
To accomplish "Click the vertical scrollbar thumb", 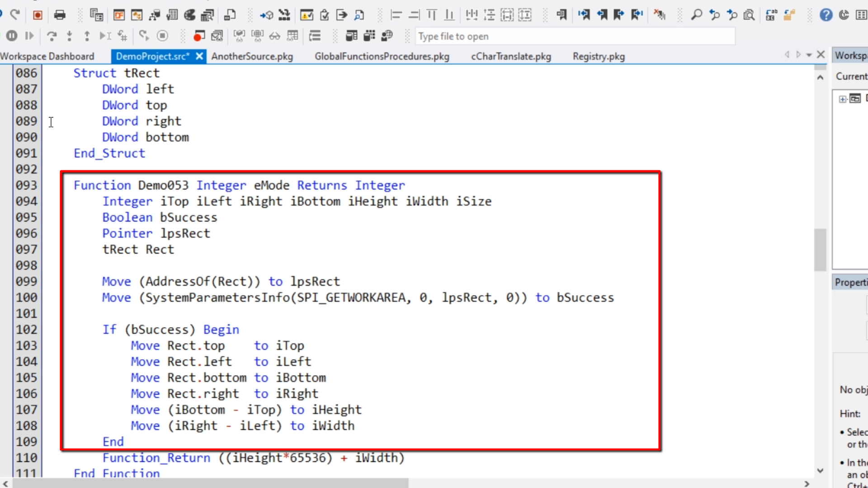I will pos(820,249).
